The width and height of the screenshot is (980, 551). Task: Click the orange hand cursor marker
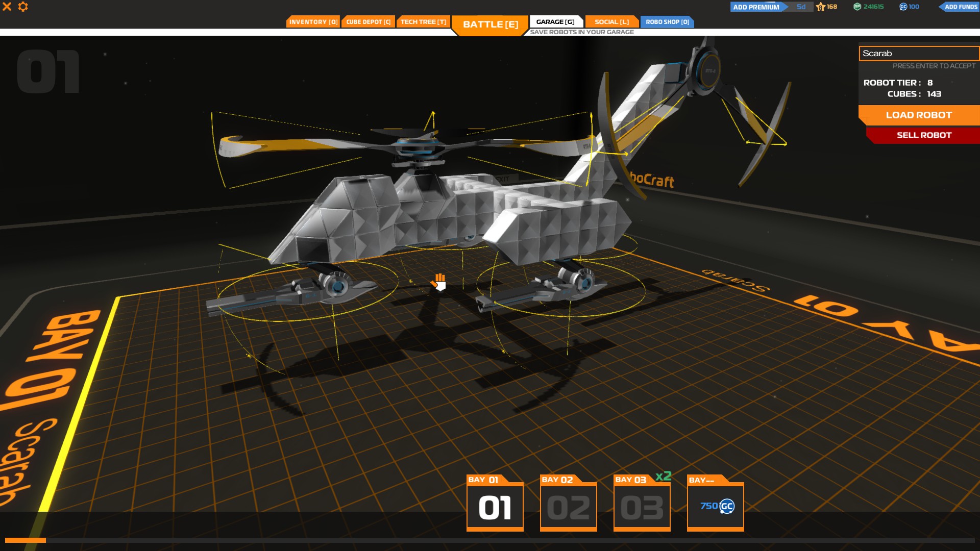(x=439, y=282)
